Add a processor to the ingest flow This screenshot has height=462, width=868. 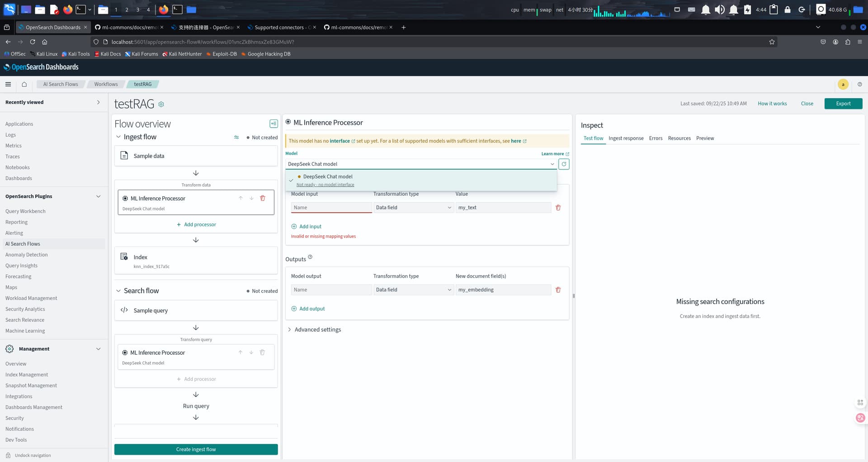(x=196, y=224)
